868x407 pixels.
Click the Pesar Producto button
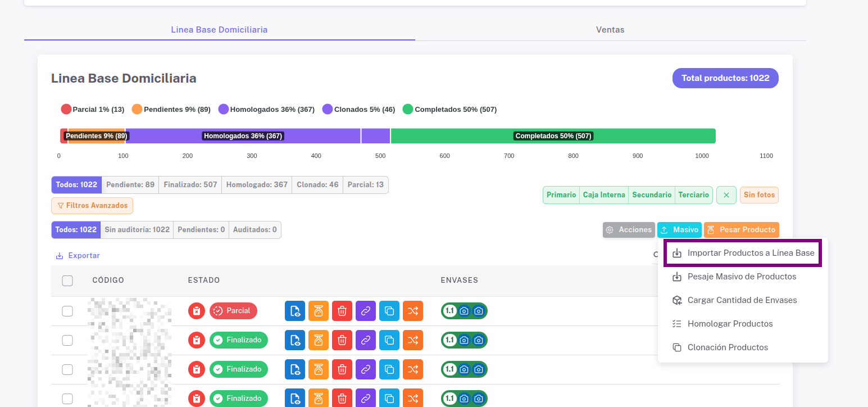click(x=742, y=230)
